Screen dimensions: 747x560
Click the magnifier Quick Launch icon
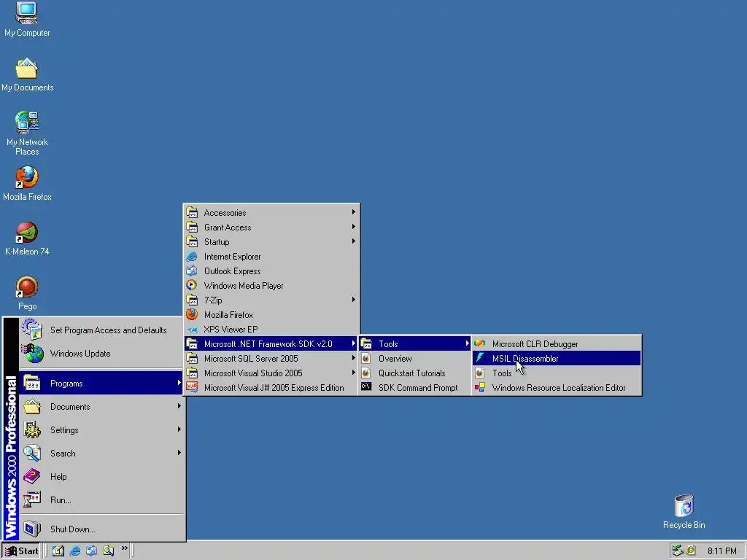point(108,551)
